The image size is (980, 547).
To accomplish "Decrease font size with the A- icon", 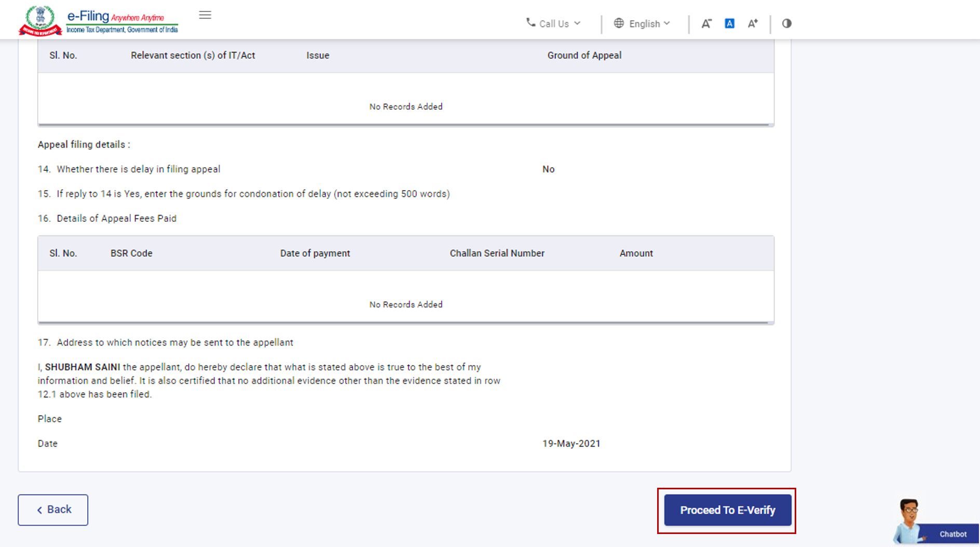I will point(706,23).
